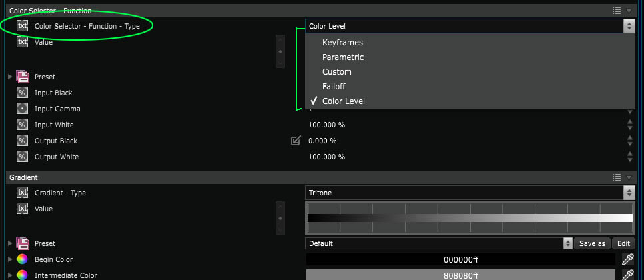Click Begin Color swatch 000000ff
644x280 pixels.
[461, 259]
